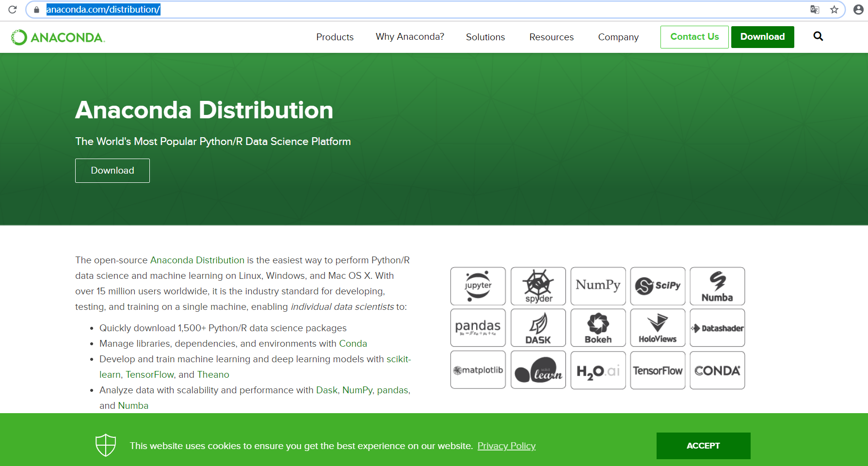Screen dimensions: 868x466
Task: Click the NumPy logo tile
Action: (598, 286)
